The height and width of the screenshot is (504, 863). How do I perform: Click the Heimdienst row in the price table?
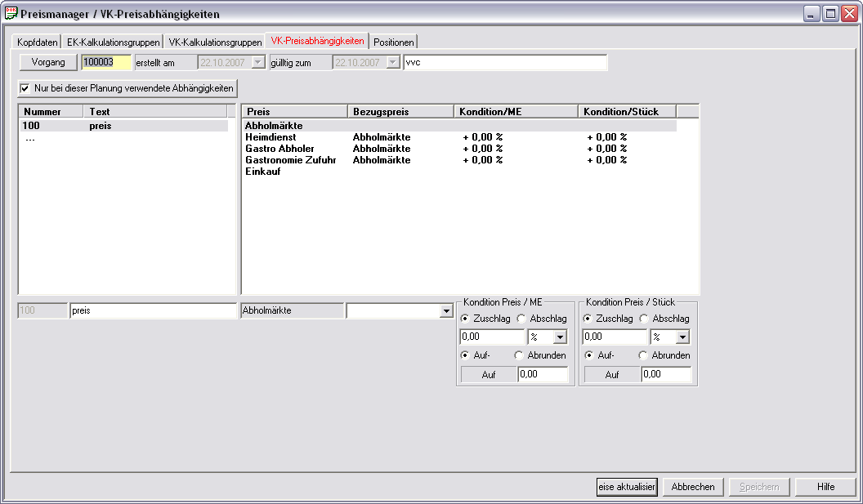(459, 137)
